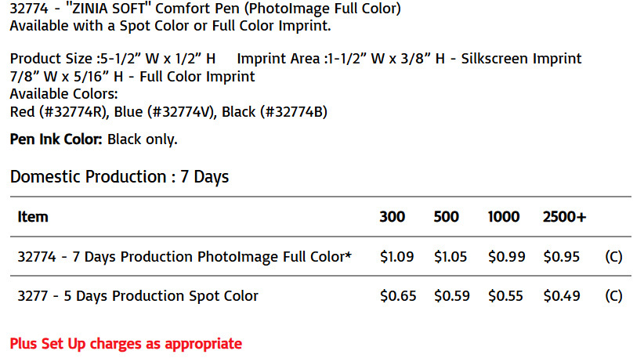The height and width of the screenshot is (358, 644).
Task: Select the Black (#32774B) color text
Action: (x=274, y=112)
